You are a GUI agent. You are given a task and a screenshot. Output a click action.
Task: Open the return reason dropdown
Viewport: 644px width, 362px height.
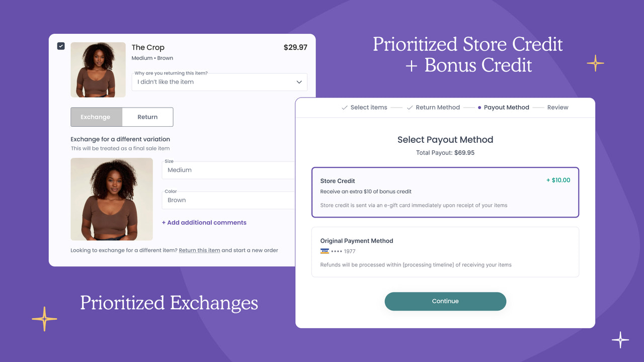pos(219,82)
